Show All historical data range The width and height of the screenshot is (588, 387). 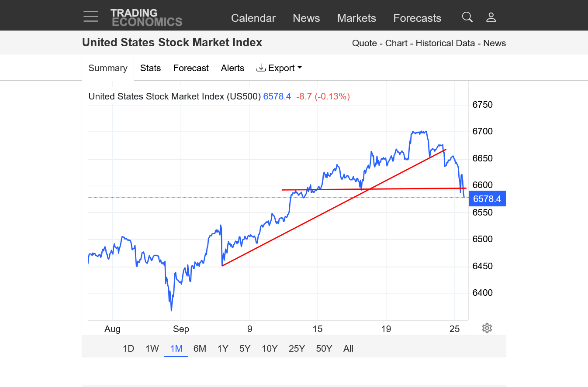click(348, 349)
